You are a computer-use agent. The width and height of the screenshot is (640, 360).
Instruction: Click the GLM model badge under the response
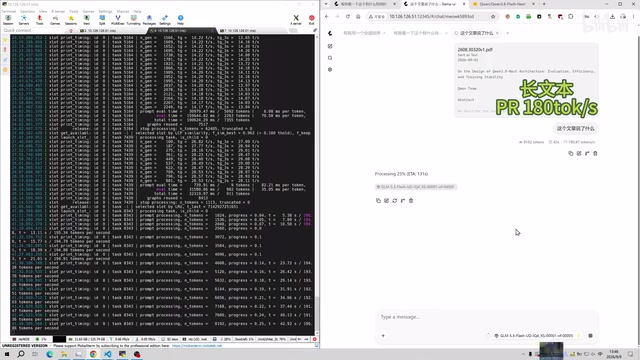pos(415,187)
